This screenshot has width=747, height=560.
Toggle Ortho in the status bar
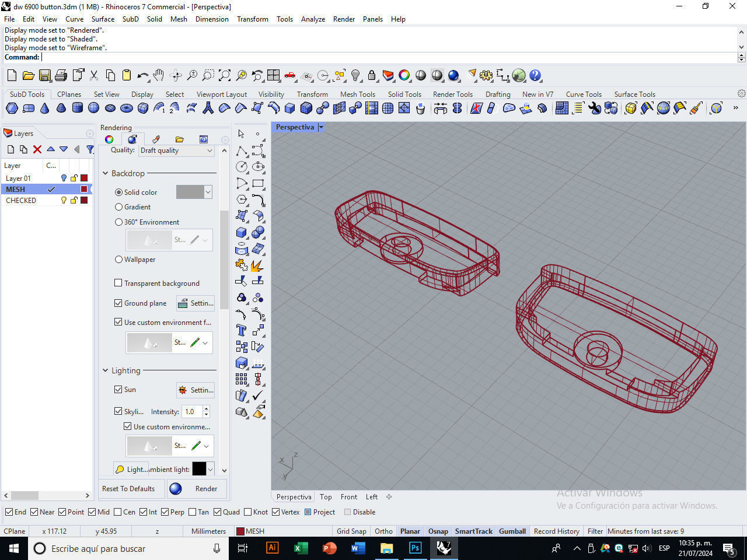[x=383, y=531]
